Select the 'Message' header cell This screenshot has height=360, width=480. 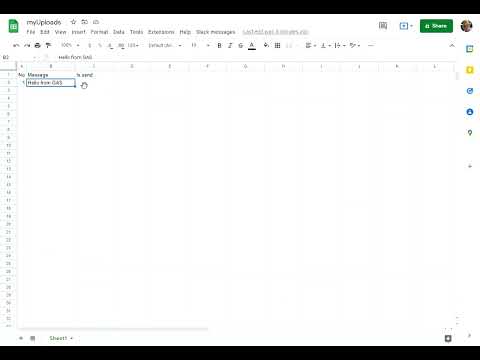[51, 75]
